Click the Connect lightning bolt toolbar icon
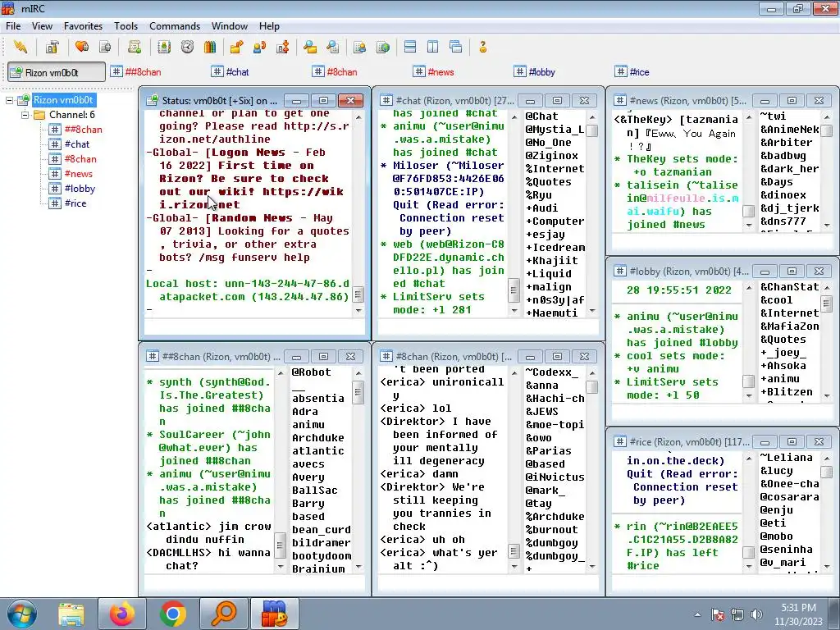840x630 pixels. pos(21,47)
